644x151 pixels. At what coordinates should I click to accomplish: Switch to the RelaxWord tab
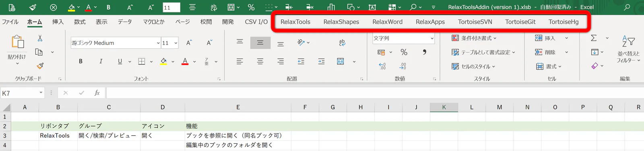(387, 22)
